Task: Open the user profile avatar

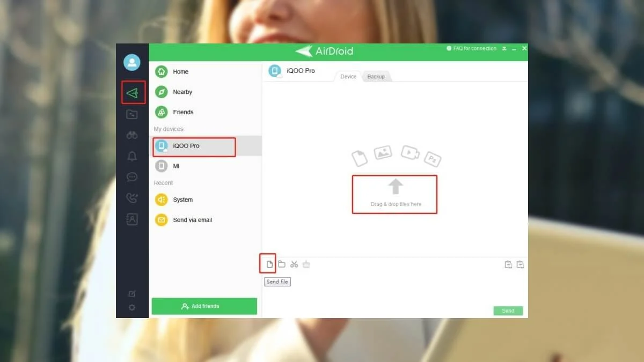Action: [131, 63]
